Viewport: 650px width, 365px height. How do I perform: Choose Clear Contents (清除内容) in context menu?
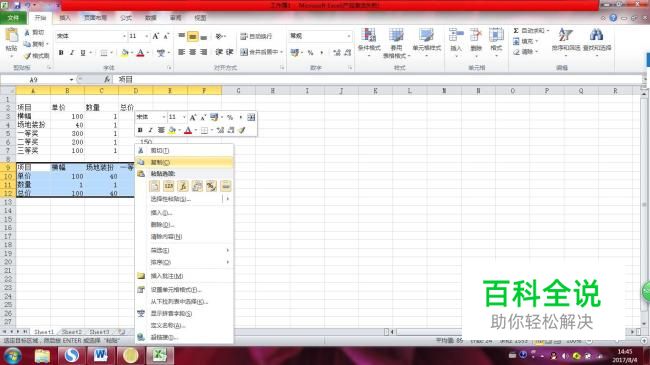click(x=184, y=236)
